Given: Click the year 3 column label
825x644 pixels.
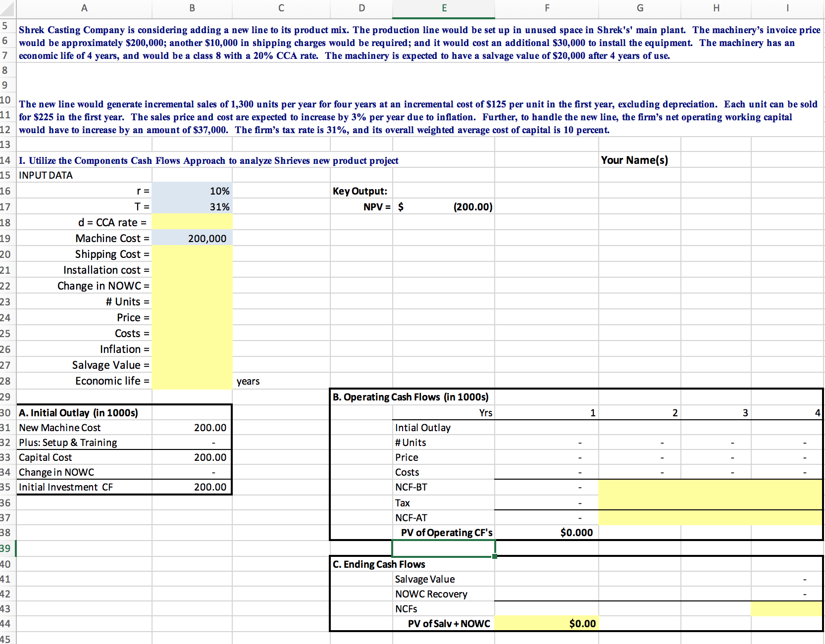Looking at the screenshot, I should 716,413.
